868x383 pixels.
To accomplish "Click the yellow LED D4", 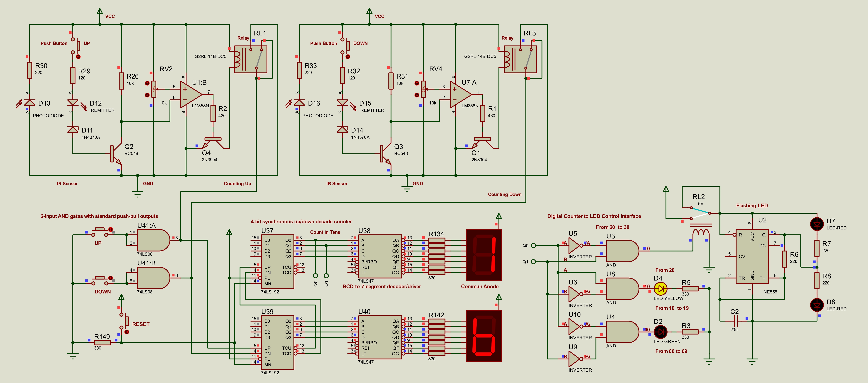I will [660, 289].
